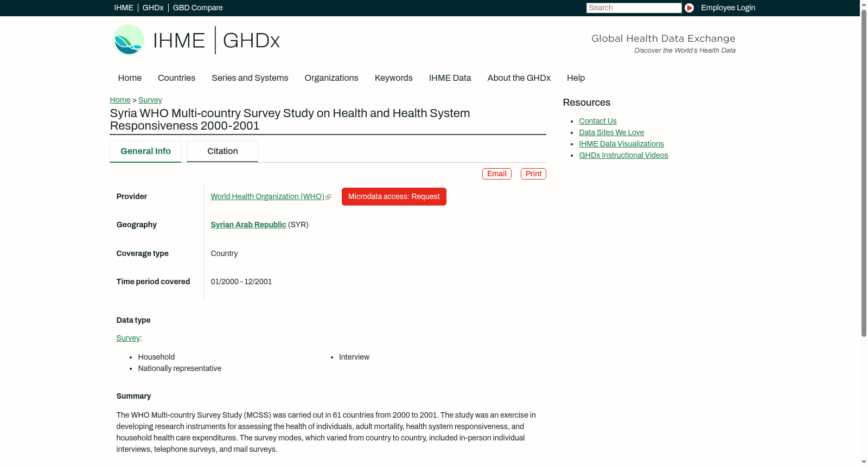Open the Countries menu item

[176, 78]
